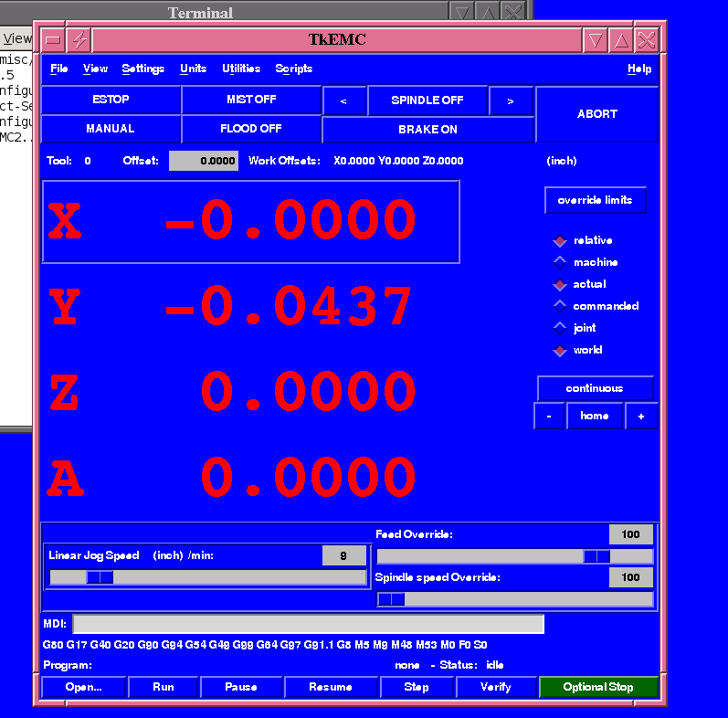Click the ABORT button
This screenshot has width=728, height=718.
pyautogui.click(x=597, y=114)
